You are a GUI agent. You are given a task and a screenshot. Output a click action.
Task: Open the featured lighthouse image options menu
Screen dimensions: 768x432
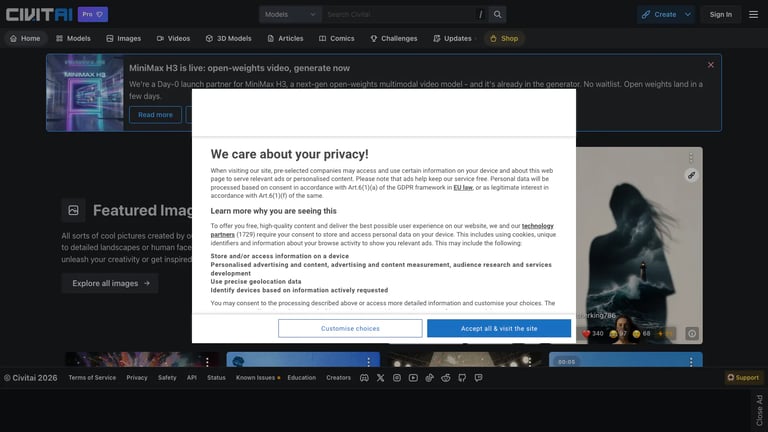coord(691,158)
